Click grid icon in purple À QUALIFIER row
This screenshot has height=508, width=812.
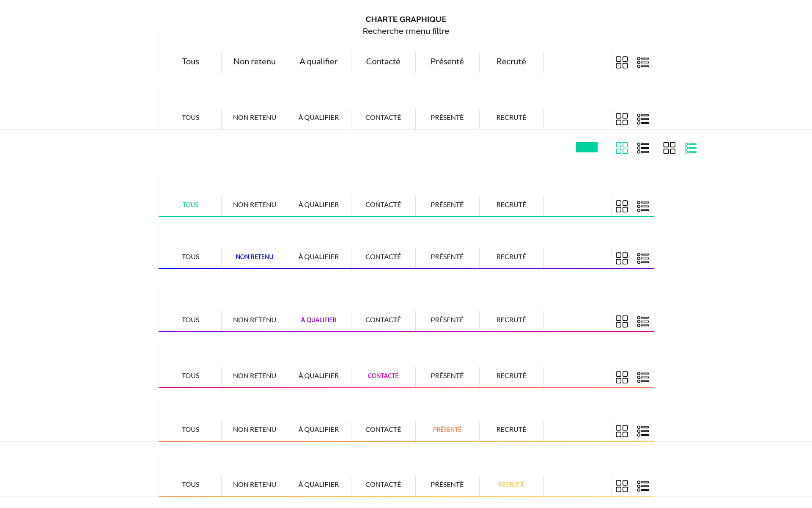622,321
